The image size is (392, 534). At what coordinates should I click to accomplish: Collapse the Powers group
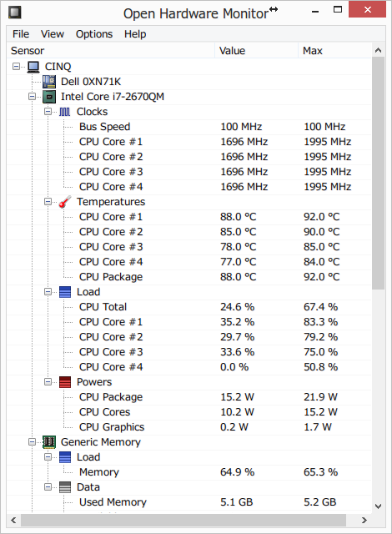pos(48,382)
